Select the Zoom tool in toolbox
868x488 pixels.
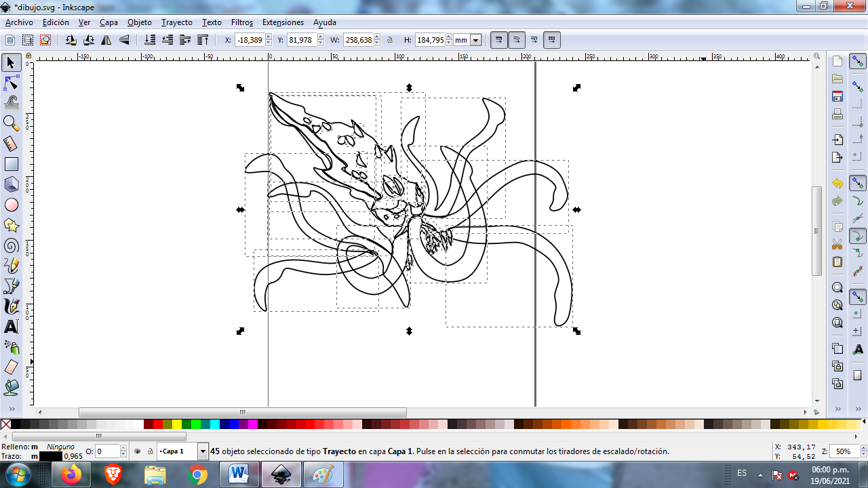coord(11,123)
